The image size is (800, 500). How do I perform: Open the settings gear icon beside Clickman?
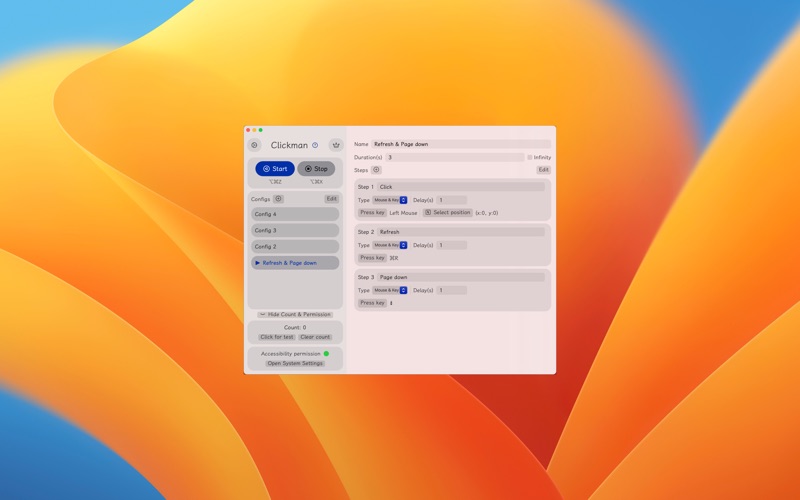(254, 145)
